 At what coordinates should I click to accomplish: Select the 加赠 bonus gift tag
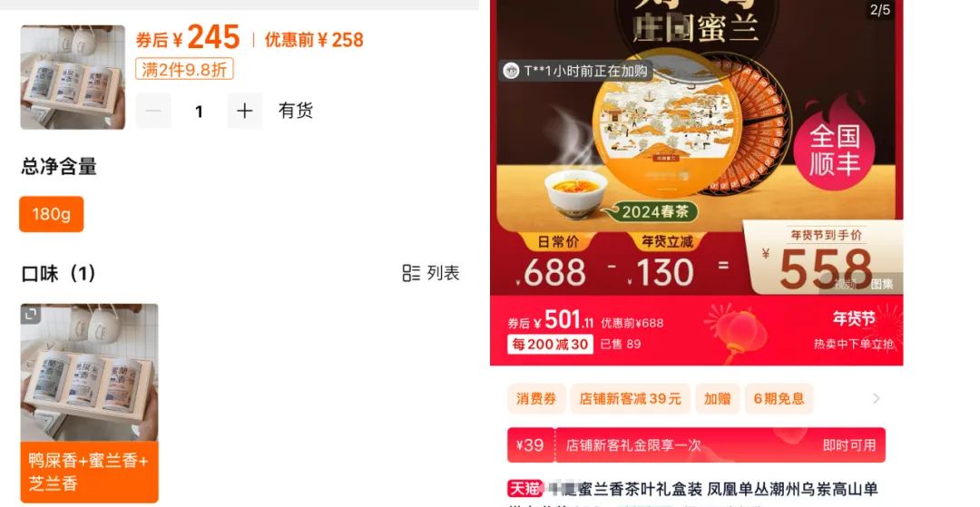click(718, 398)
